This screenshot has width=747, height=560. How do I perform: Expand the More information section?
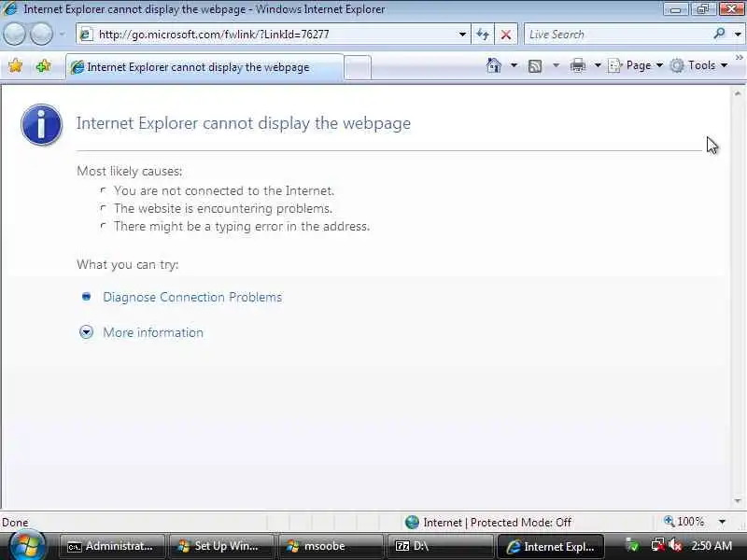click(x=153, y=332)
